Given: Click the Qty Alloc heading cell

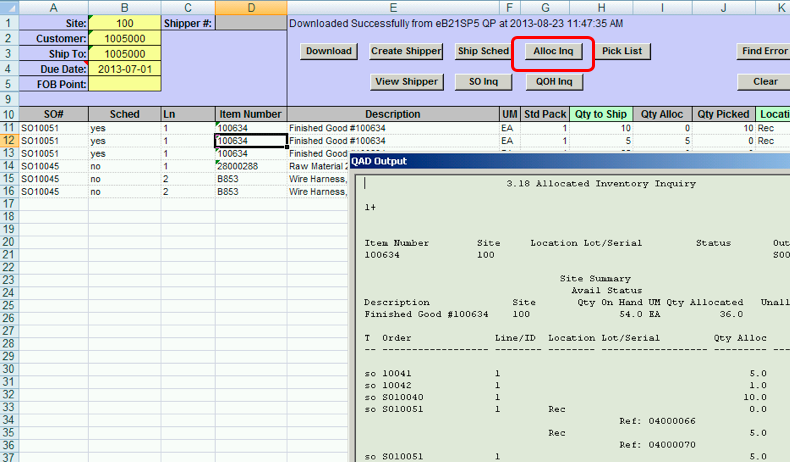Looking at the screenshot, I should [663, 114].
